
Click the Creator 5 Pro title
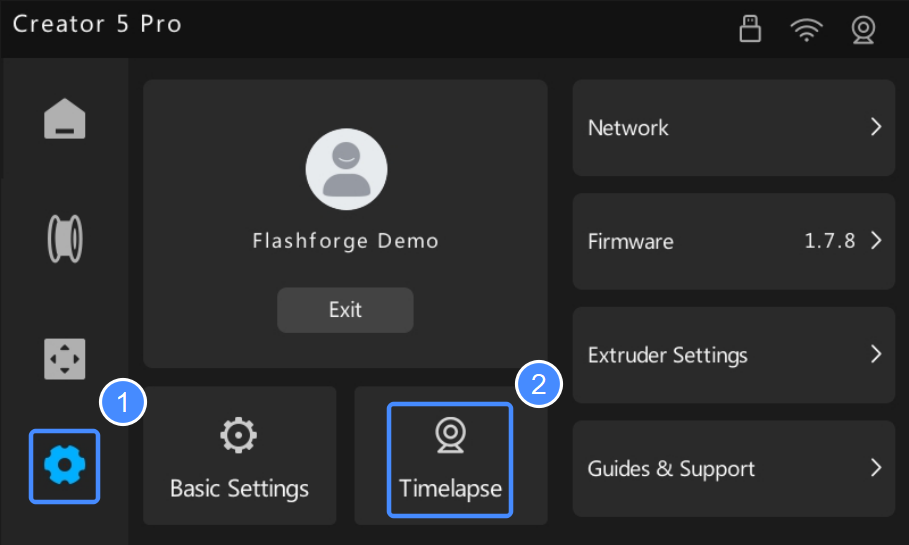pyautogui.click(x=97, y=24)
